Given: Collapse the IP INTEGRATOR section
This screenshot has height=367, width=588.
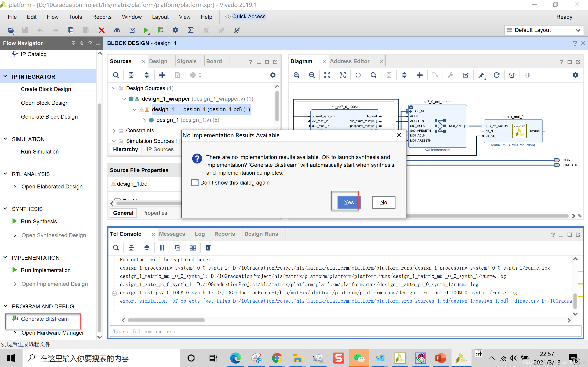Looking at the screenshot, I should [x=5, y=77].
